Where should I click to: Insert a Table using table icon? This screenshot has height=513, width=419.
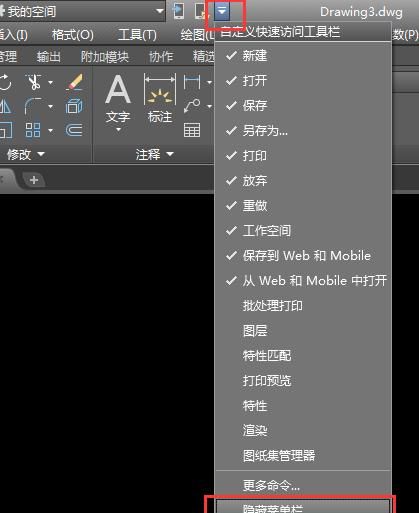[192, 130]
